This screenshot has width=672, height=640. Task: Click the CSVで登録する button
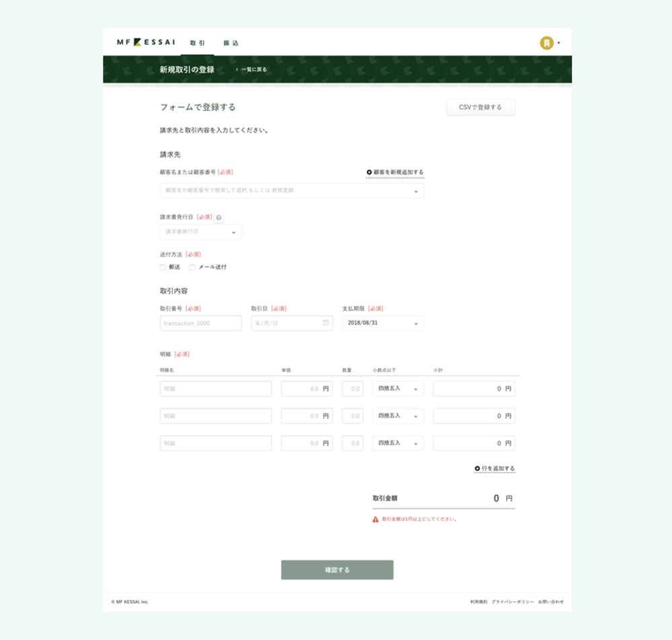click(480, 107)
